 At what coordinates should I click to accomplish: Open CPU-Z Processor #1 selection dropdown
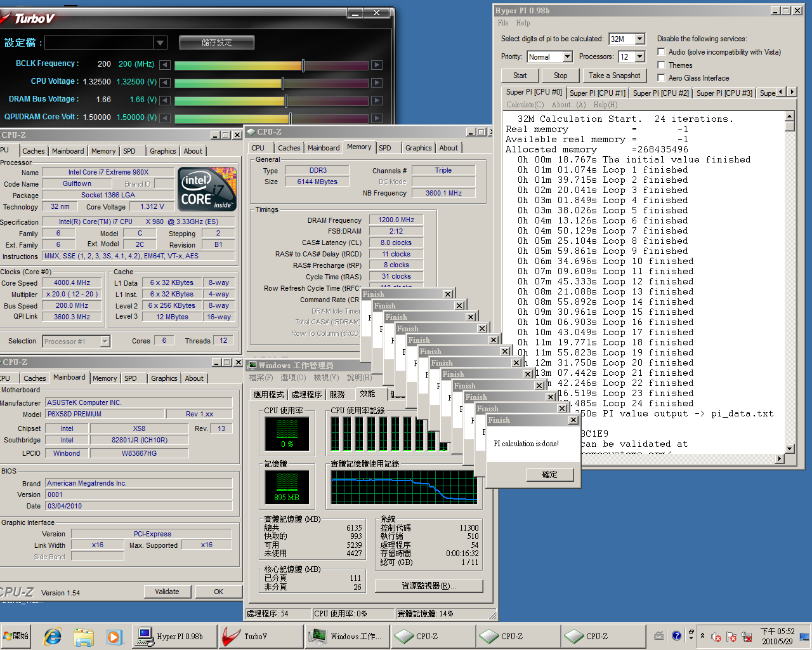[105, 342]
